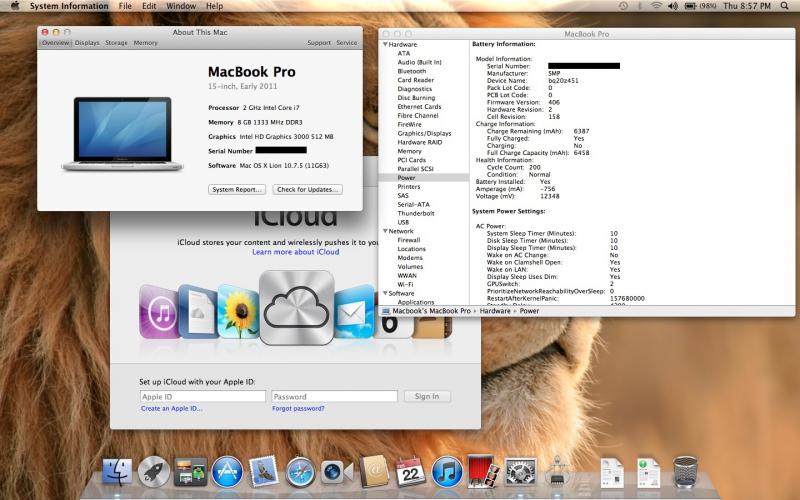Select Wi-Fi under Network
Viewport: 800px width, 500px height.
click(405, 285)
